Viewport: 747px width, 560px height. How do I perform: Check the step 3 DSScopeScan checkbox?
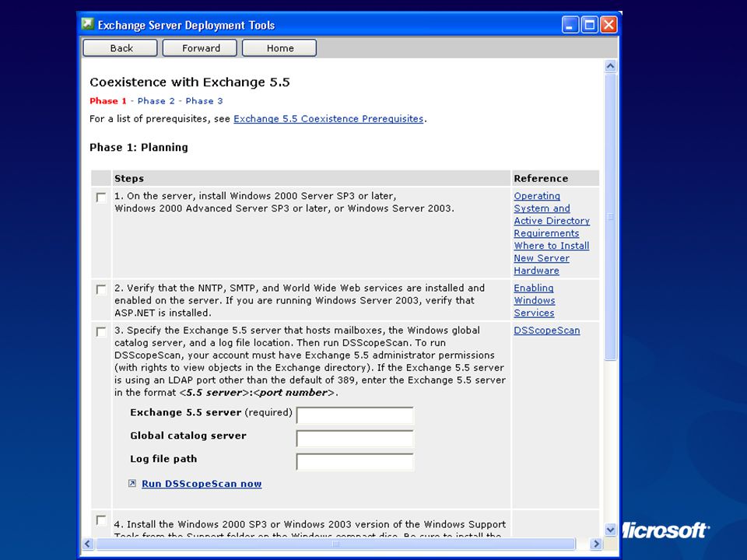coord(101,331)
